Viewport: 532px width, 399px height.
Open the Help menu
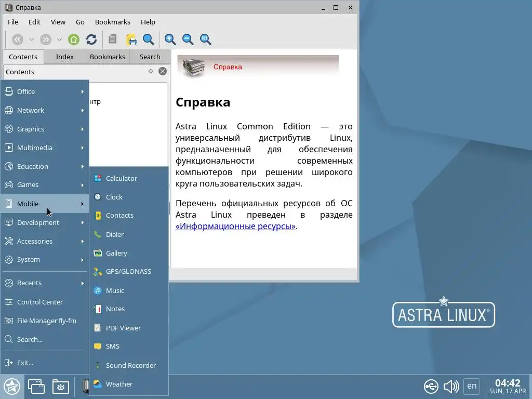pyautogui.click(x=148, y=22)
